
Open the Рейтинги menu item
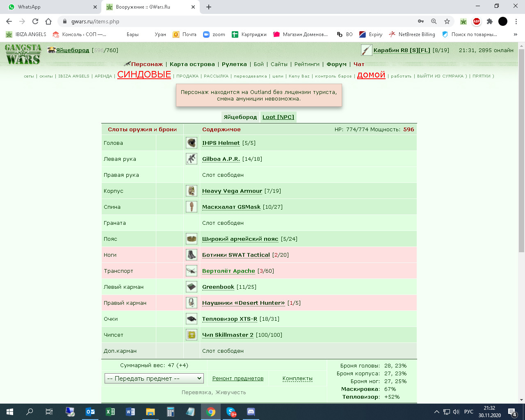307,64
